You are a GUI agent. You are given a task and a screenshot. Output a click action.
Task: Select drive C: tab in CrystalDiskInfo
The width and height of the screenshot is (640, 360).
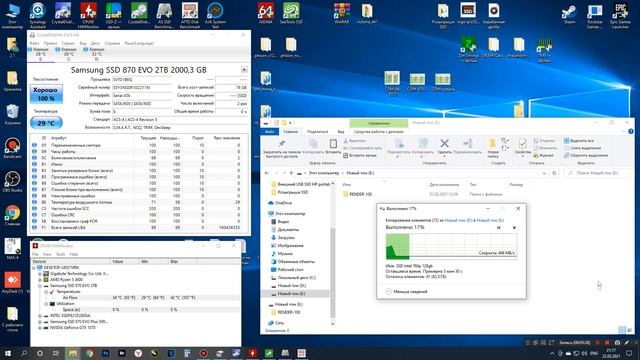click(x=68, y=54)
